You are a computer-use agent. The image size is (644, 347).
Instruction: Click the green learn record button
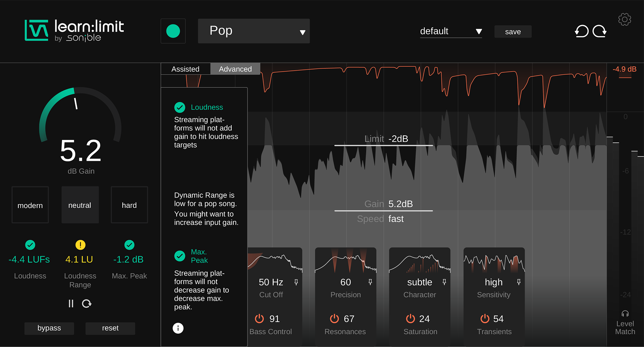173,31
